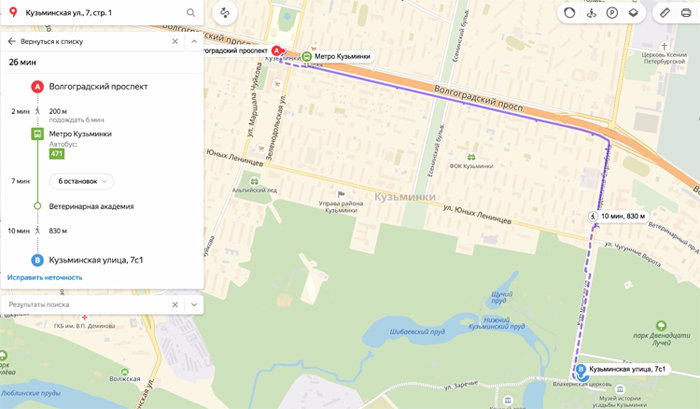Expand the 6 остановок dropdown

[82, 181]
